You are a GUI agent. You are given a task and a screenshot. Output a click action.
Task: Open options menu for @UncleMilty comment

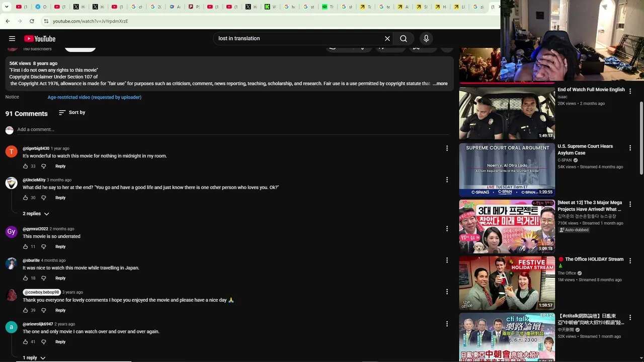(447, 180)
